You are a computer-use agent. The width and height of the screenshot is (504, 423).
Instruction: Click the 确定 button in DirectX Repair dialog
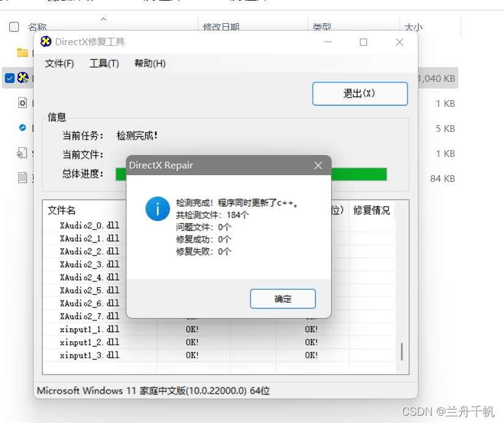283,298
